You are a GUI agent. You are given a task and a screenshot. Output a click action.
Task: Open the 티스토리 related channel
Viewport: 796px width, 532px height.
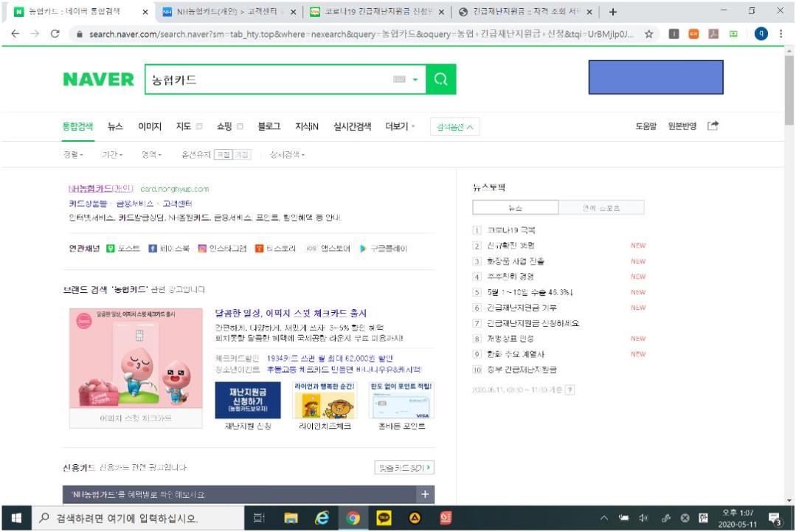coord(275,248)
